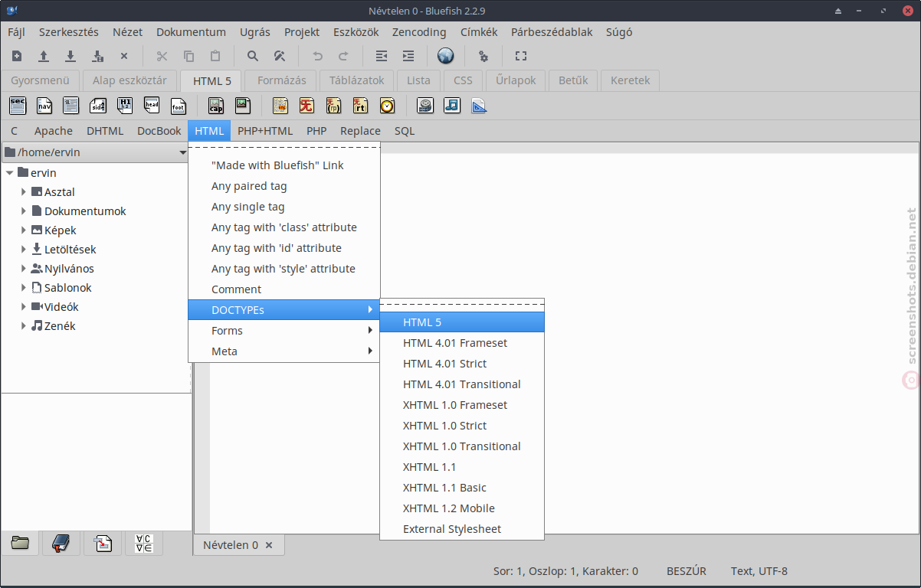This screenshot has height=588, width=921.
Task: Save the current file using toolbar icon
Action: (x=70, y=56)
